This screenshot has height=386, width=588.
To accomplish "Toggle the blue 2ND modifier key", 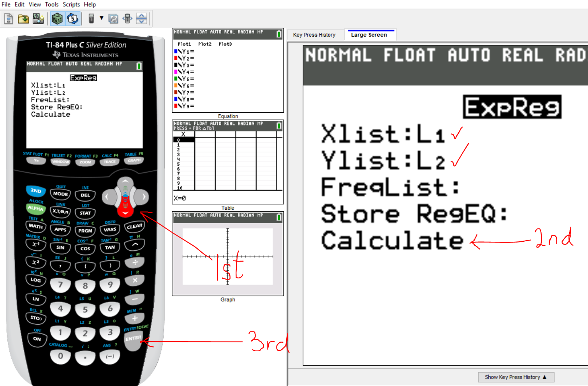I will pyautogui.click(x=36, y=191).
